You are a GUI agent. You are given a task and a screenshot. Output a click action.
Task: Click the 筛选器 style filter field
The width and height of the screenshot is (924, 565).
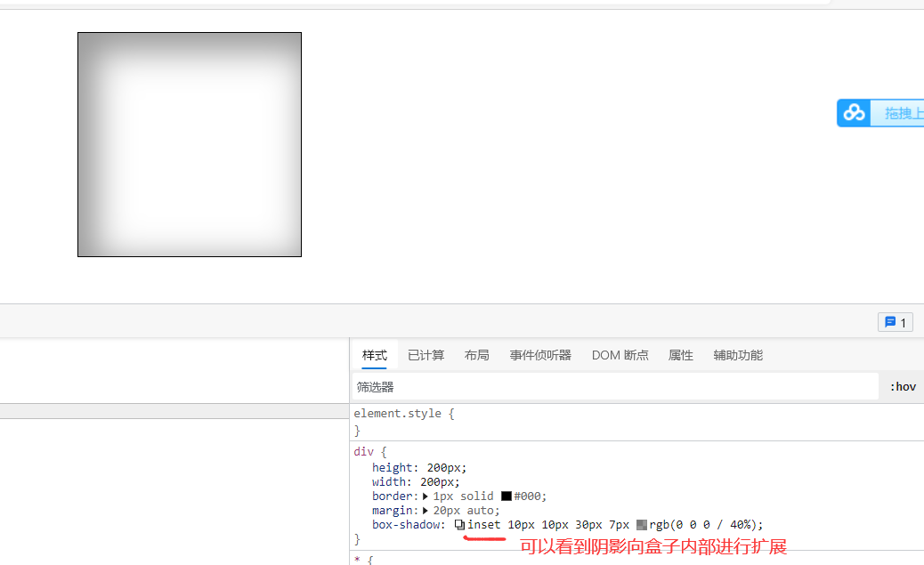click(445, 386)
